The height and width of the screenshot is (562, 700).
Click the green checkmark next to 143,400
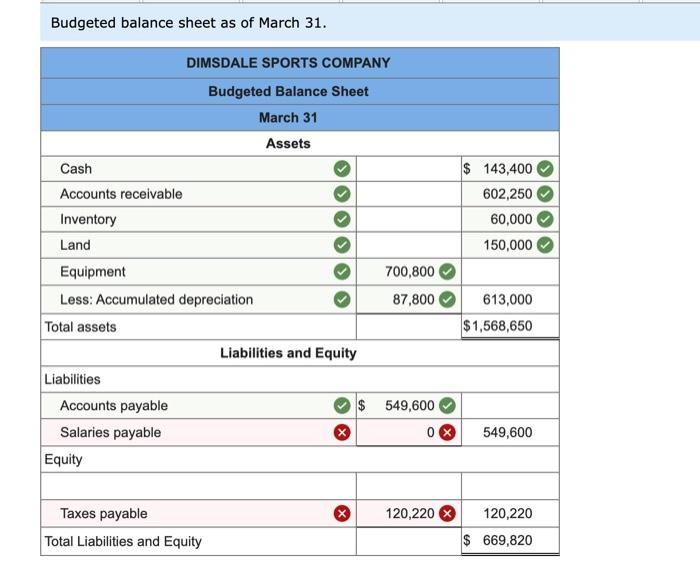(545, 169)
